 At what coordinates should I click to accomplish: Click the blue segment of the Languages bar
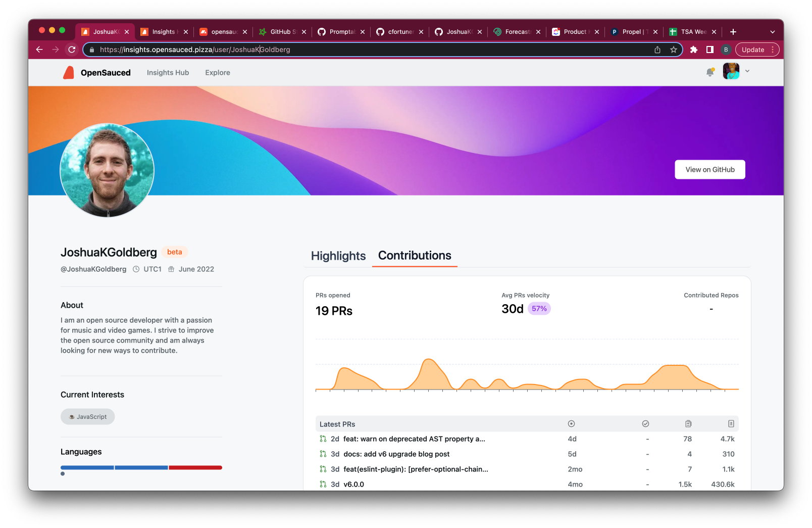(87, 467)
